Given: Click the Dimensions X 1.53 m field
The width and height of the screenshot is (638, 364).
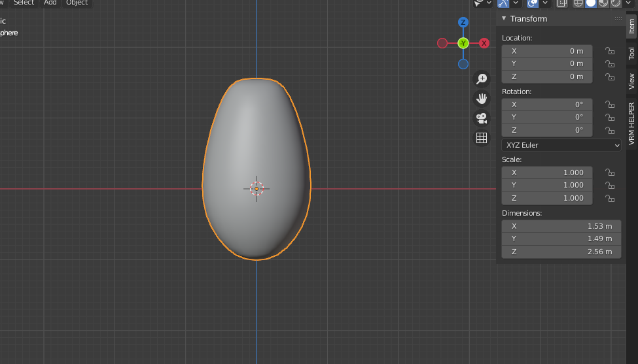Looking at the screenshot, I should point(561,226).
